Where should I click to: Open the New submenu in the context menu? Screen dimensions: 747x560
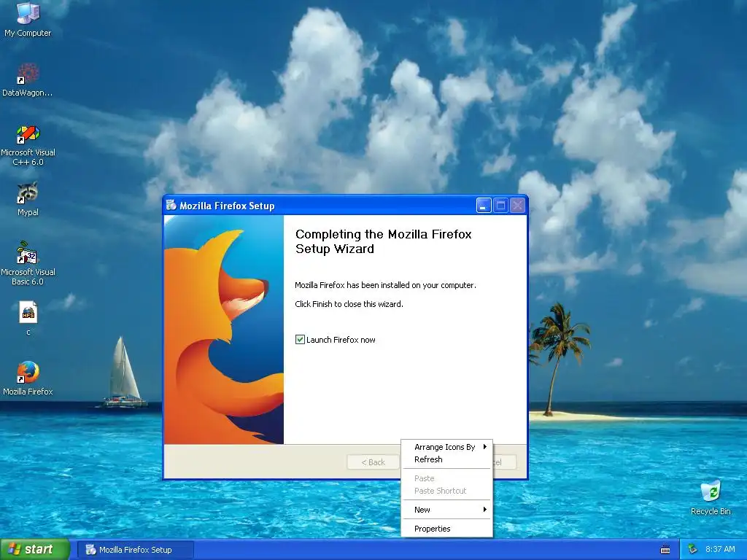coord(447,510)
